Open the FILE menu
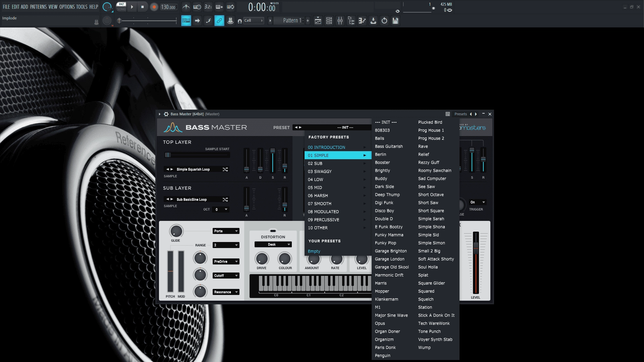The image size is (644, 362). tap(6, 7)
